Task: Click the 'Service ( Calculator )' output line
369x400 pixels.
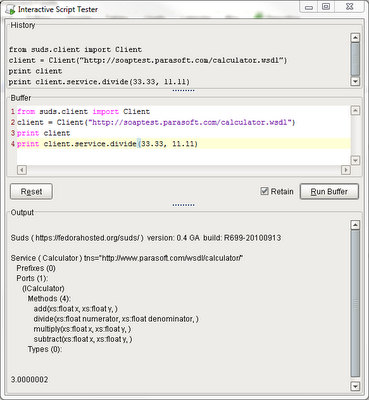Action: tap(127, 258)
